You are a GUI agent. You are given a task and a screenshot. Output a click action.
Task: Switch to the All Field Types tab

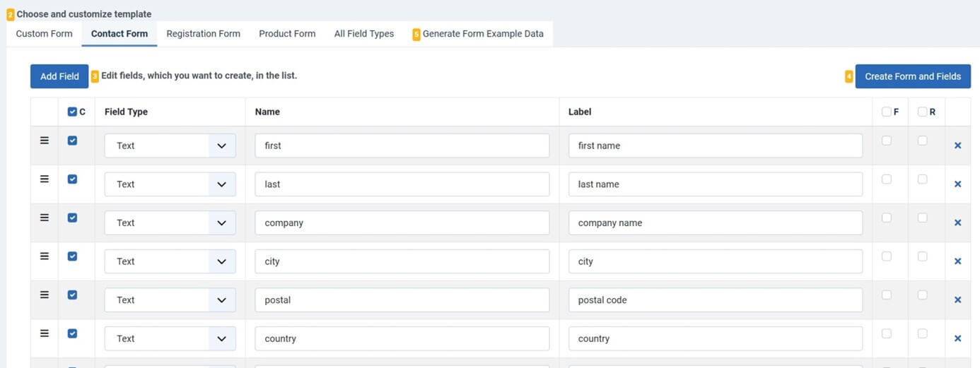click(x=364, y=33)
